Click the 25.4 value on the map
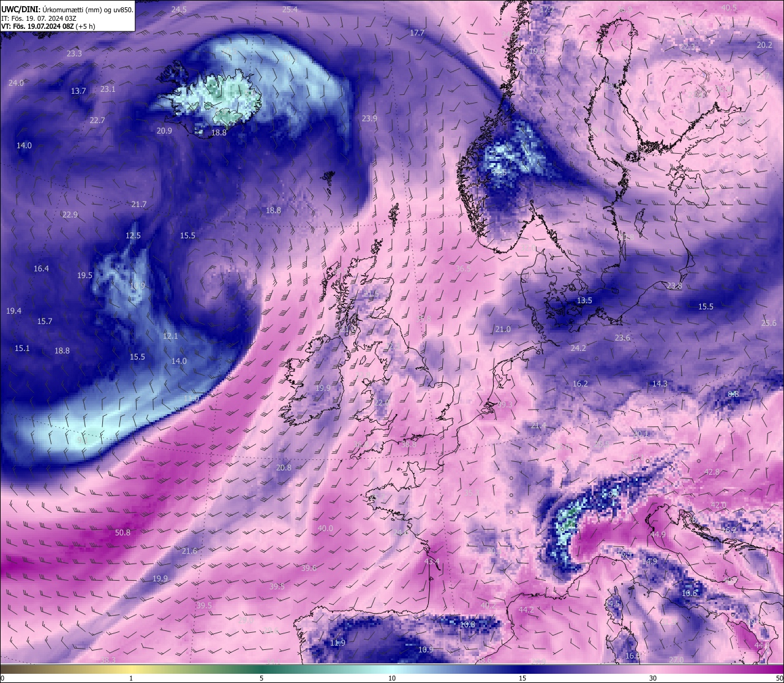This screenshot has width=784, height=683. 290,9
